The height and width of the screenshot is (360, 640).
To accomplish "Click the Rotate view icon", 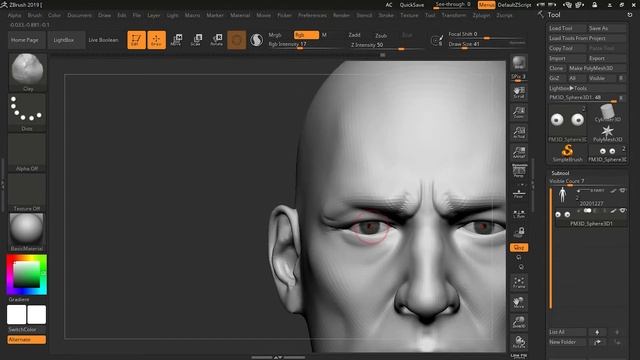I will click(519, 342).
